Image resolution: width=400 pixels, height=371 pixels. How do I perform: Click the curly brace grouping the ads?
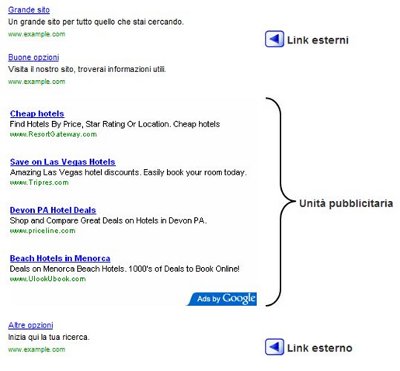(281, 202)
